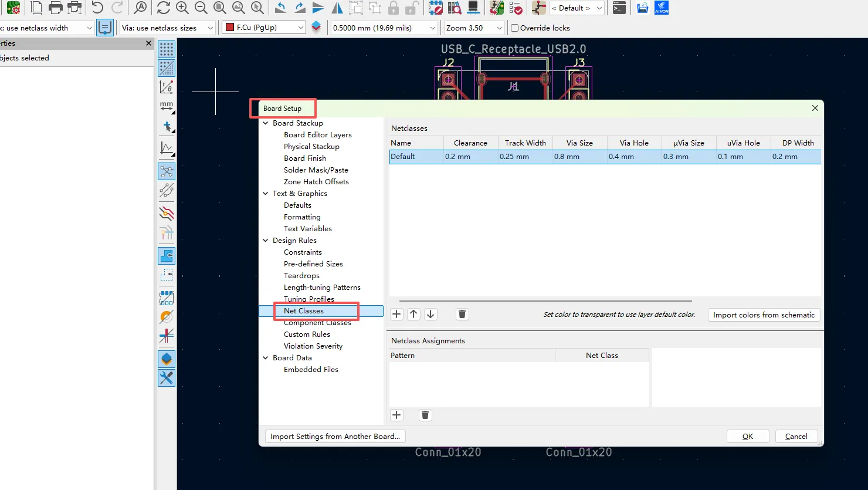Open the track width dropdown
Screen dimensions: 868x490
[47, 28]
